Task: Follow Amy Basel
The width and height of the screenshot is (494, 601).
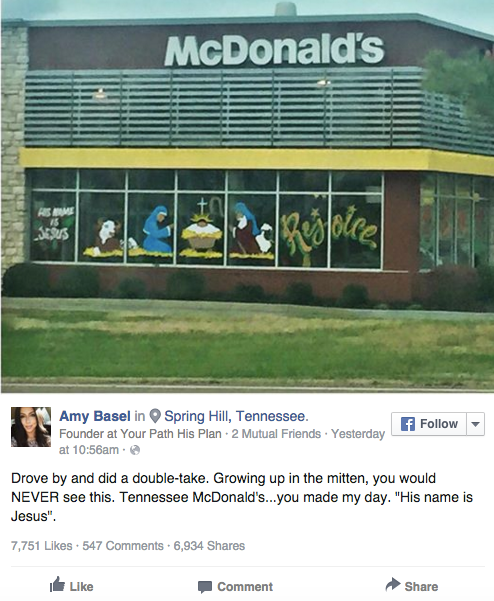Action: [429, 424]
